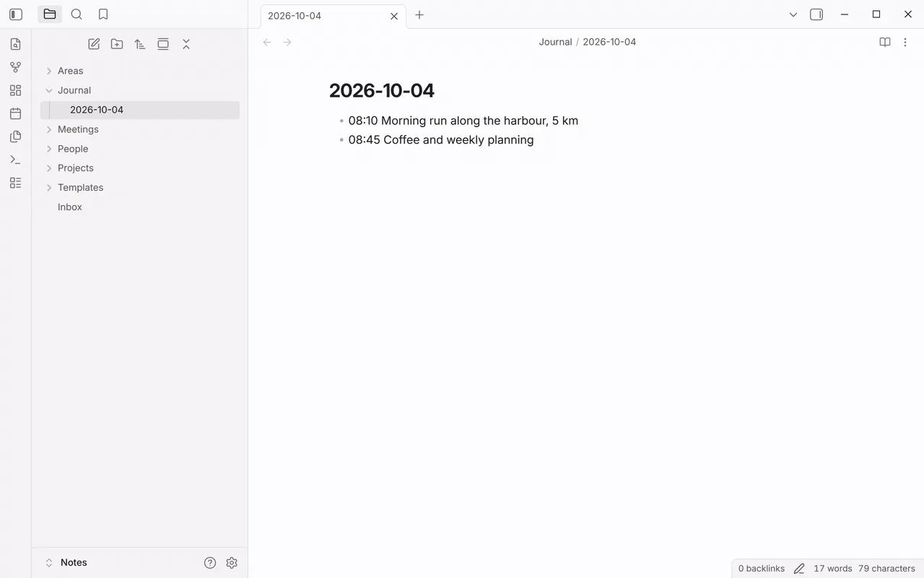Navigate back in note history
Screen dimensions: 924x578
(267, 43)
